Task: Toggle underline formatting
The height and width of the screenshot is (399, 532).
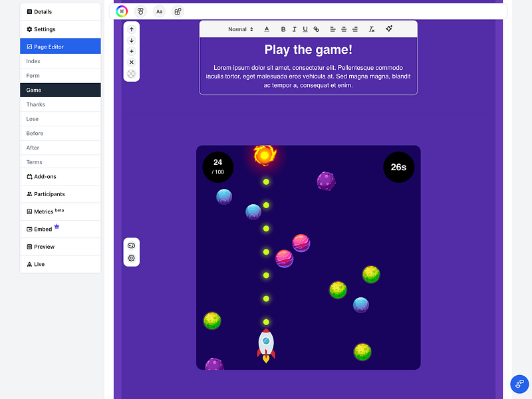Action: (x=305, y=29)
